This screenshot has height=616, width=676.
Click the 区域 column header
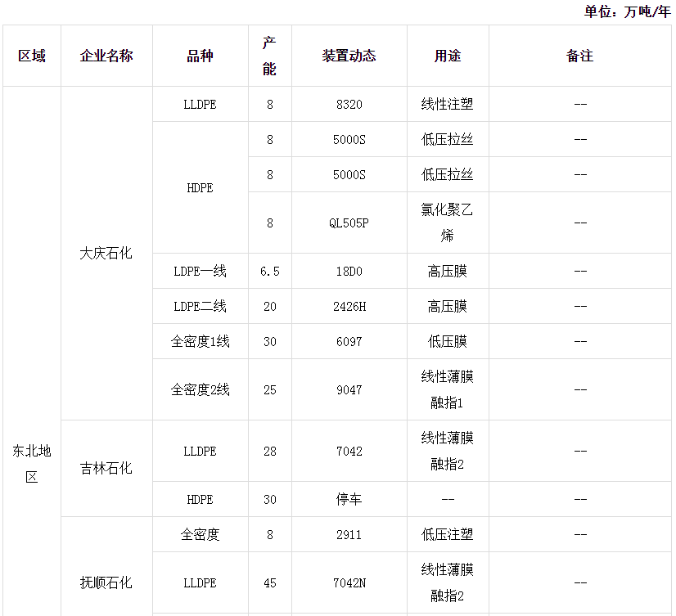click(x=32, y=56)
